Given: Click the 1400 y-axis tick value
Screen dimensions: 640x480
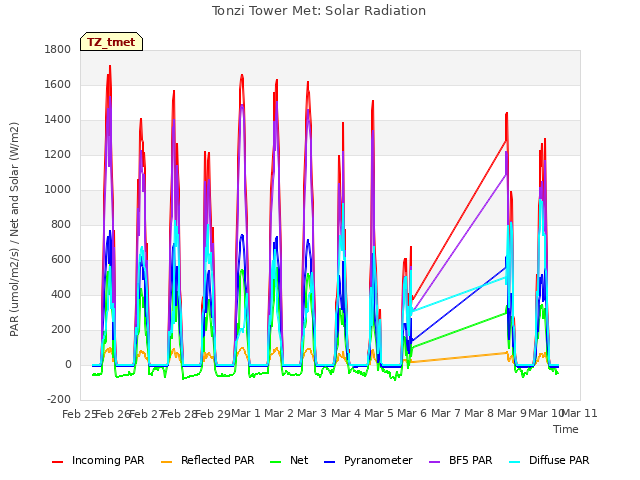Looking at the screenshot, I should 58,120.
